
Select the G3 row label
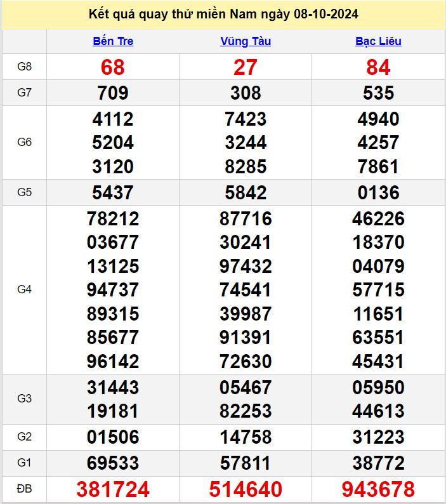pos(24,399)
